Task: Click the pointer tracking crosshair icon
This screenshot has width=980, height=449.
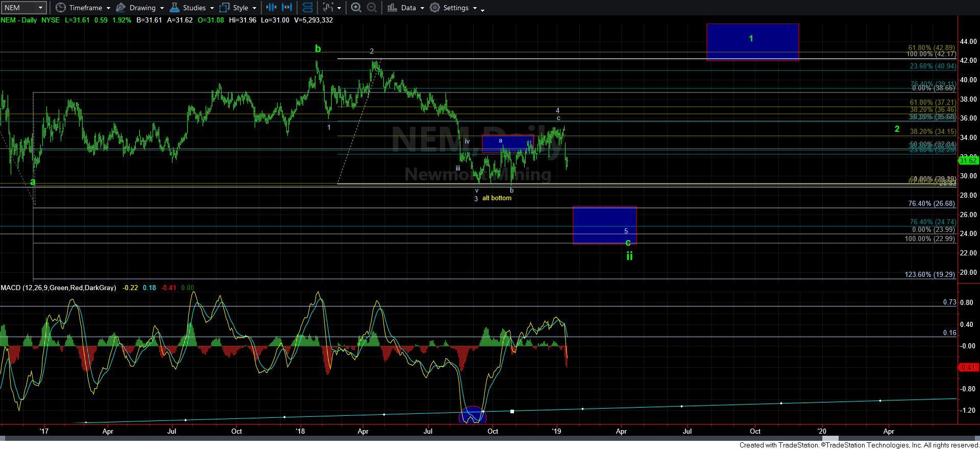Action: tap(328, 8)
